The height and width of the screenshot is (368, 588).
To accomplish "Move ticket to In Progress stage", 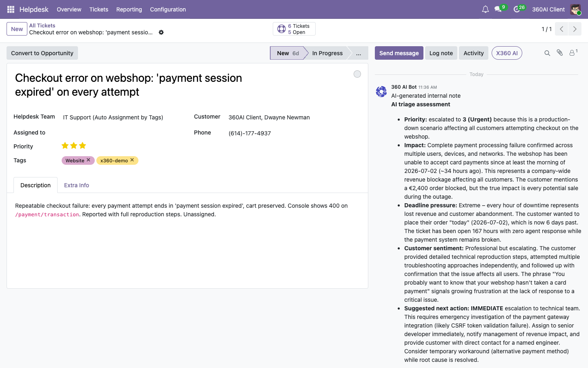I will [327, 53].
